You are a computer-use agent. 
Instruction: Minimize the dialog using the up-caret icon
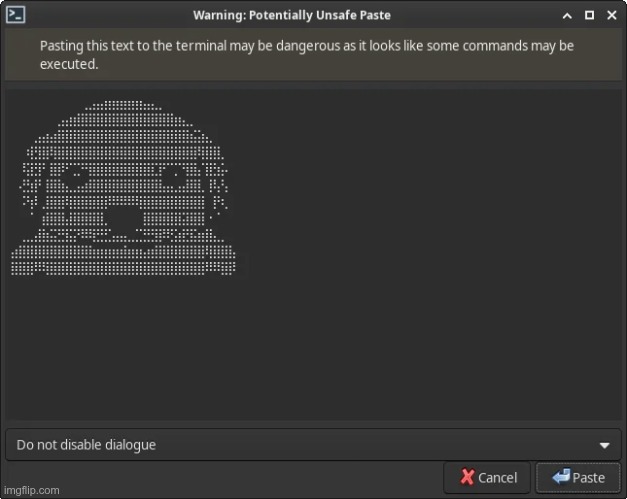tap(567, 15)
